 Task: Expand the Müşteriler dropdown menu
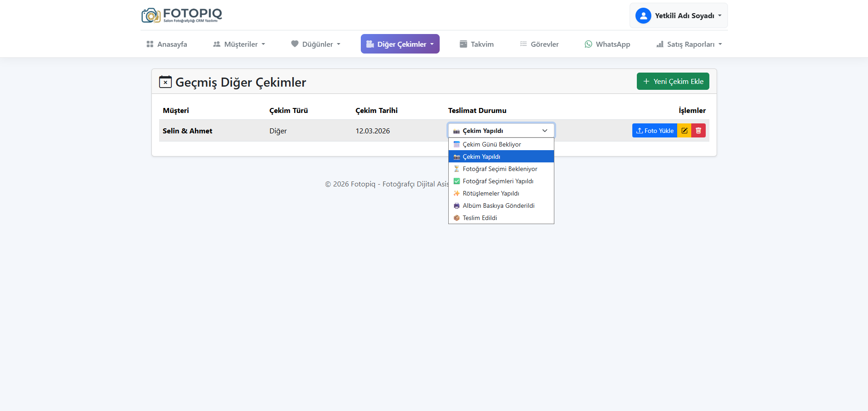[x=239, y=44]
